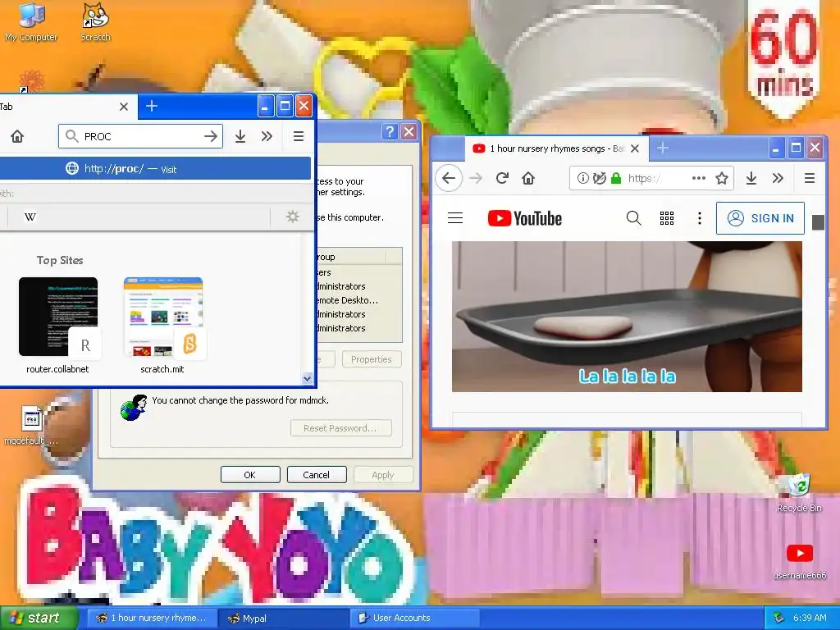Viewport: 840px width, 630px height.
Task: Expand the Mypal toolbar overflow chevron
Action: [x=267, y=137]
